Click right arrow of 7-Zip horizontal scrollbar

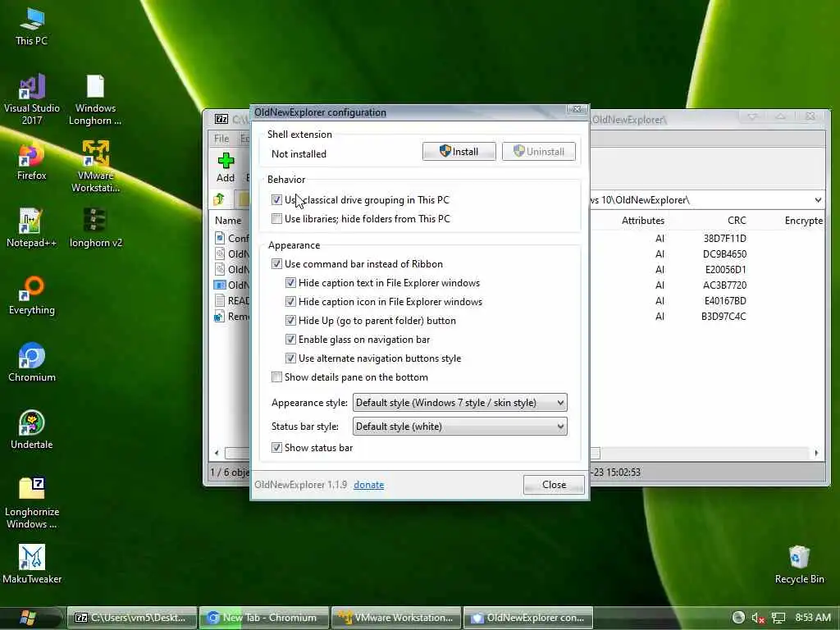pos(816,453)
